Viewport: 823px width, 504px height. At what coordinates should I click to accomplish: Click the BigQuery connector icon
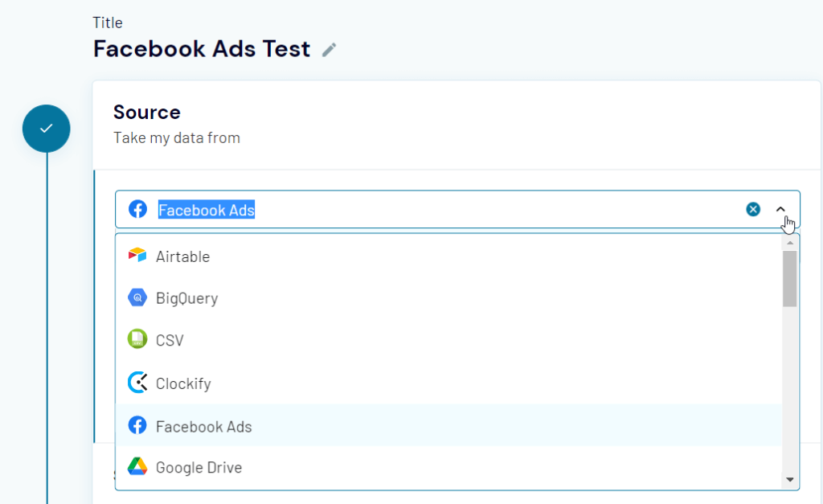137,298
